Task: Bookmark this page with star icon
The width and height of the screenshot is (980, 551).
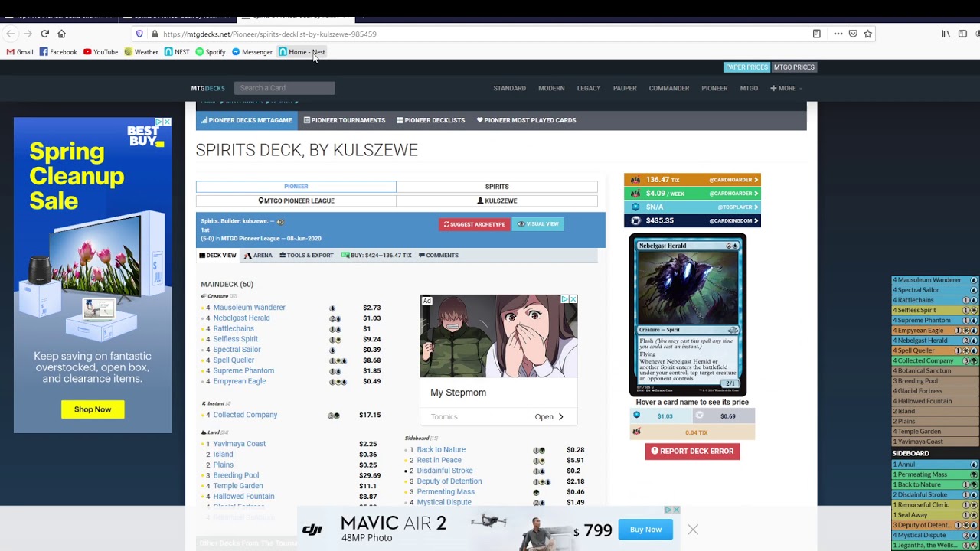Action: point(867,34)
